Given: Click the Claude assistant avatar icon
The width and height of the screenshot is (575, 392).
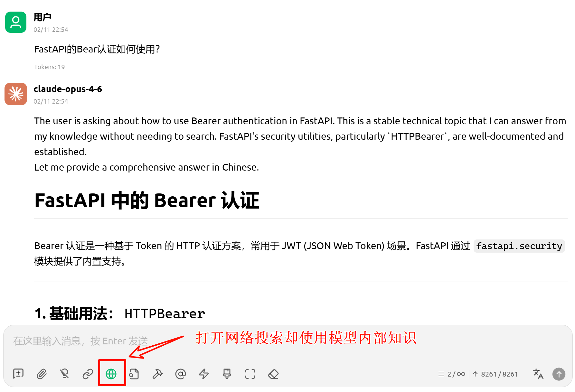Looking at the screenshot, I should (x=16, y=94).
